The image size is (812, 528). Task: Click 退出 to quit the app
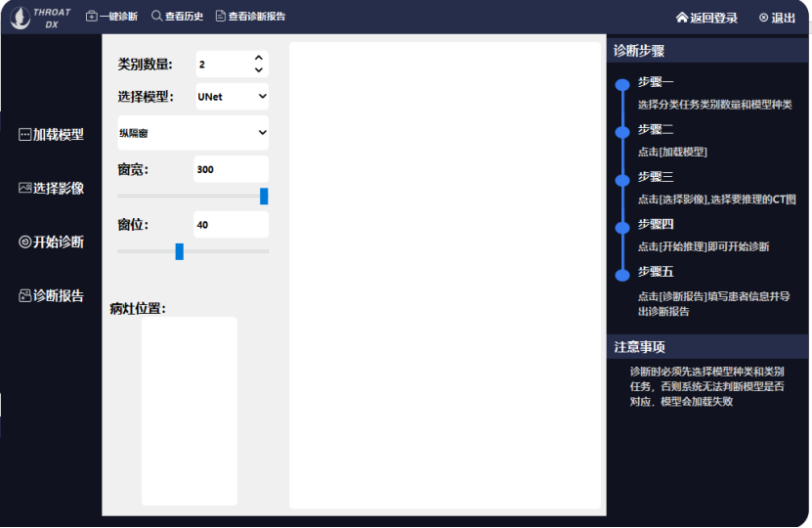click(777, 18)
